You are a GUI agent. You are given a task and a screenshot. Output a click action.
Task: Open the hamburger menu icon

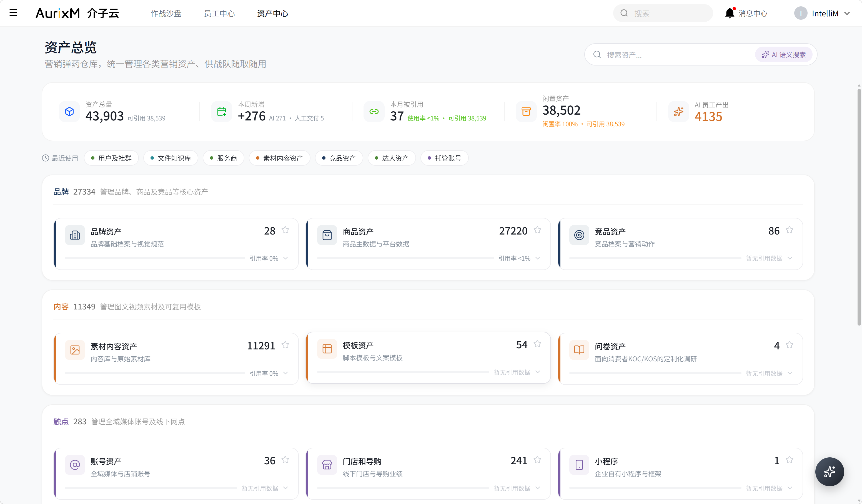(x=13, y=13)
